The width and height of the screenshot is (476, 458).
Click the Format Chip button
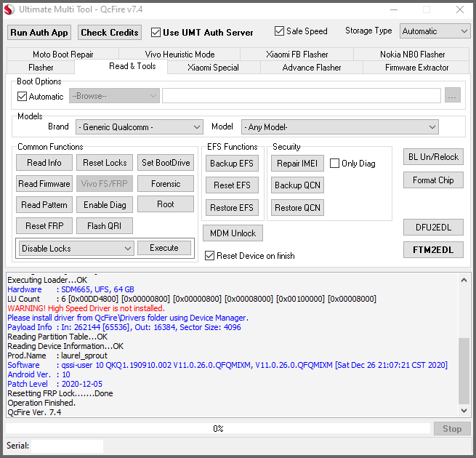[433, 180]
